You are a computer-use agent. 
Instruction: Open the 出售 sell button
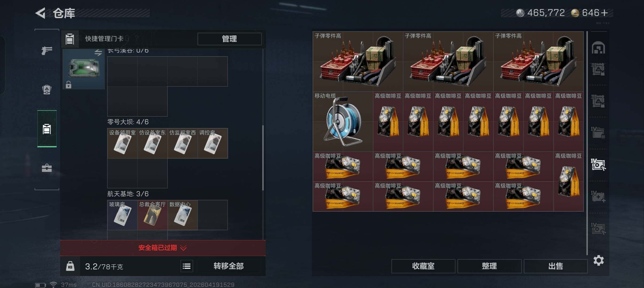click(x=556, y=266)
